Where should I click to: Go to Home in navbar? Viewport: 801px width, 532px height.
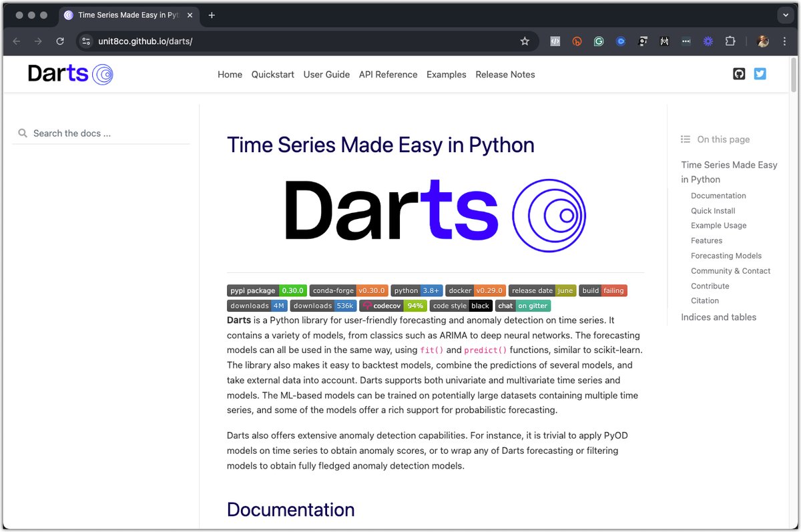(230, 75)
